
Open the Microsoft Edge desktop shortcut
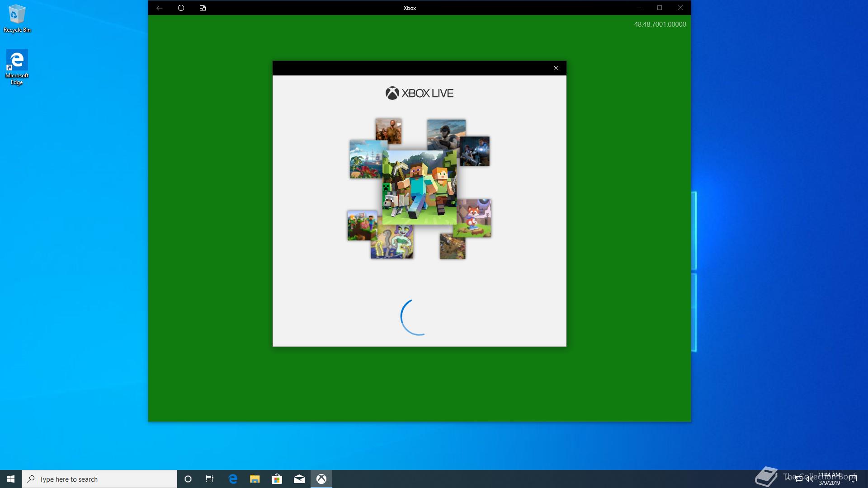click(17, 67)
